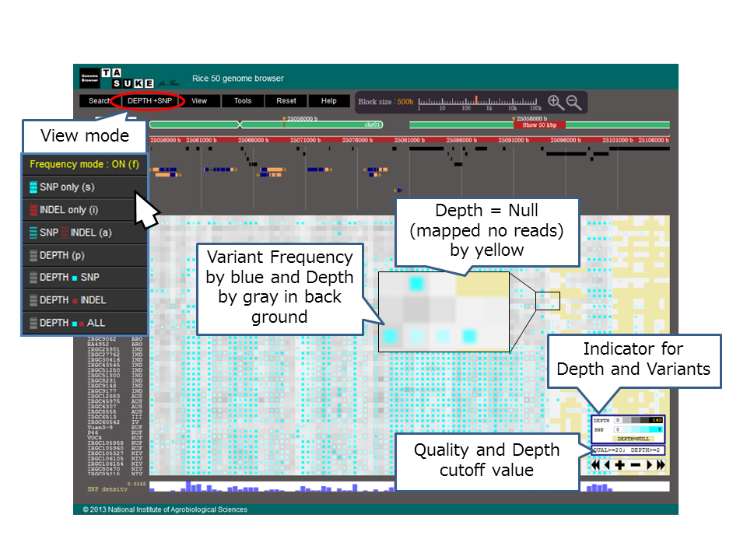Click the plus navigation icon
Viewport: 747px width, 560px height.
[x=620, y=465]
